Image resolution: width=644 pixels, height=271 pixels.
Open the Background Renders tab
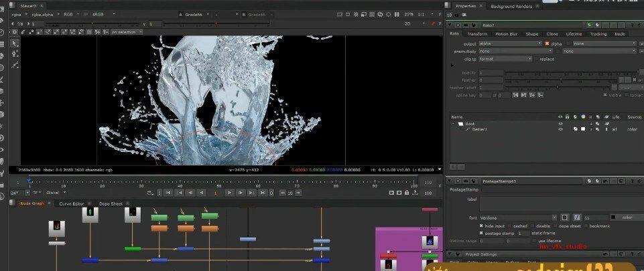tap(511, 6)
